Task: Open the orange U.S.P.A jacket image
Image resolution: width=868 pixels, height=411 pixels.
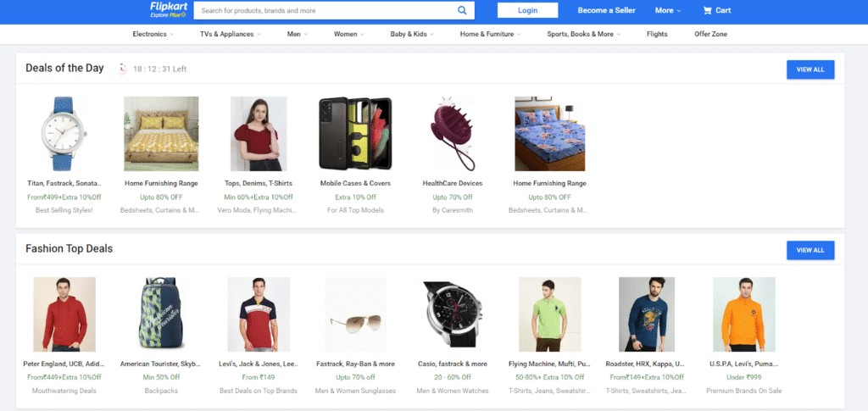Action: click(x=744, y=314)
